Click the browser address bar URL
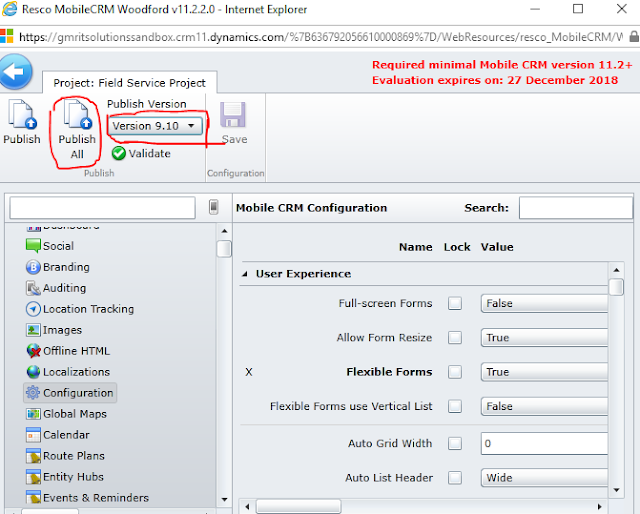Viewport: 640px width, 514px height. [320, 37]
